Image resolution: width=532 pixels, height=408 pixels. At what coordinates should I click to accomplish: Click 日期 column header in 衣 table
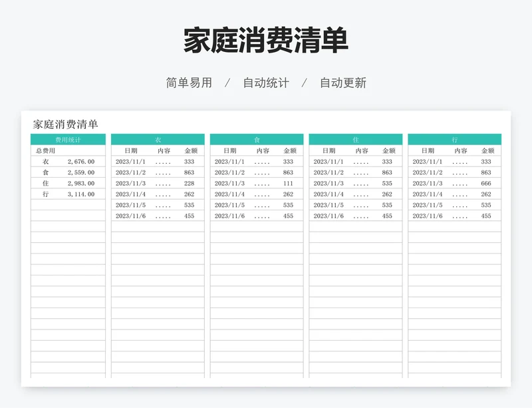click(130, 151)
